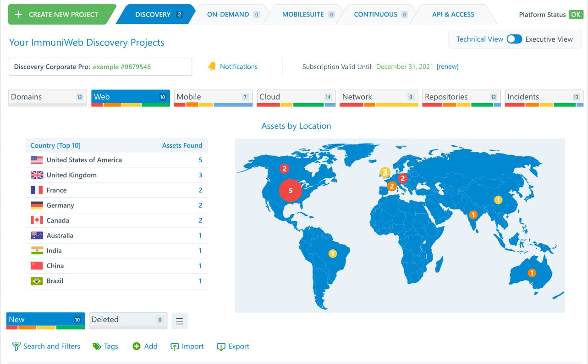Click the UK yellow map marker showing 3

(x=385, y=172)
